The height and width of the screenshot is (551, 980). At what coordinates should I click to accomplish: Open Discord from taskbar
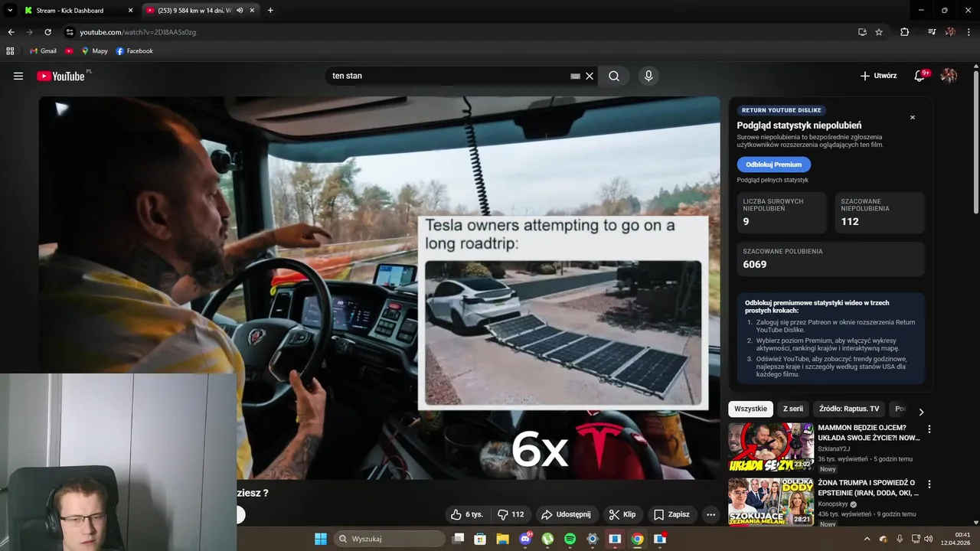pyautogui.click(x=525, y=539)
